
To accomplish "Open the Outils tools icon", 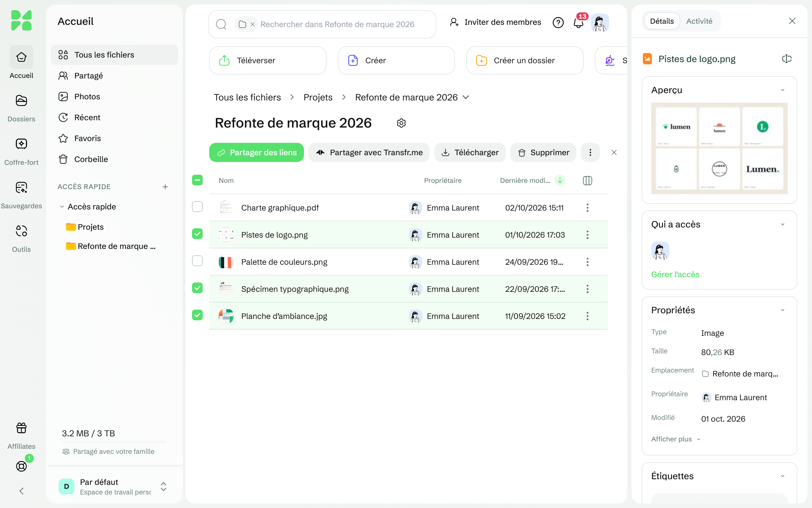I will (x=21, y=231).
